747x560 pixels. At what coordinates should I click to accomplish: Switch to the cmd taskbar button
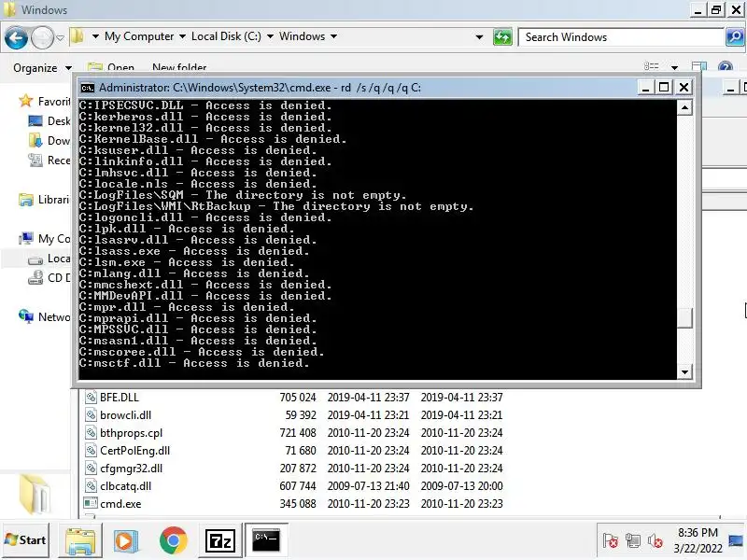point(266,540)
